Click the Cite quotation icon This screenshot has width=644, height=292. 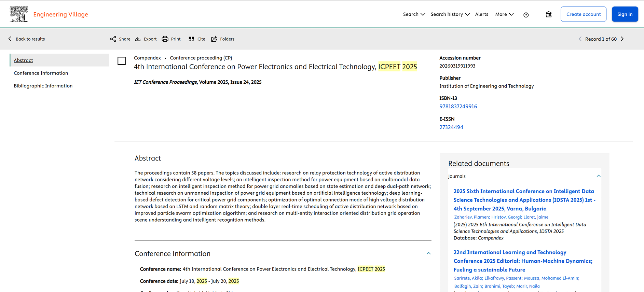point(191,39)
